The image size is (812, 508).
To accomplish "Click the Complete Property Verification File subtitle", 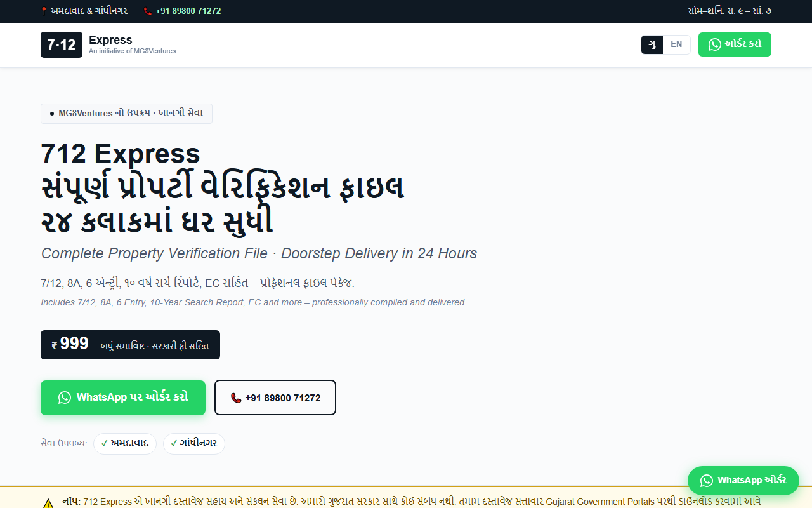I will coord(259,253).
